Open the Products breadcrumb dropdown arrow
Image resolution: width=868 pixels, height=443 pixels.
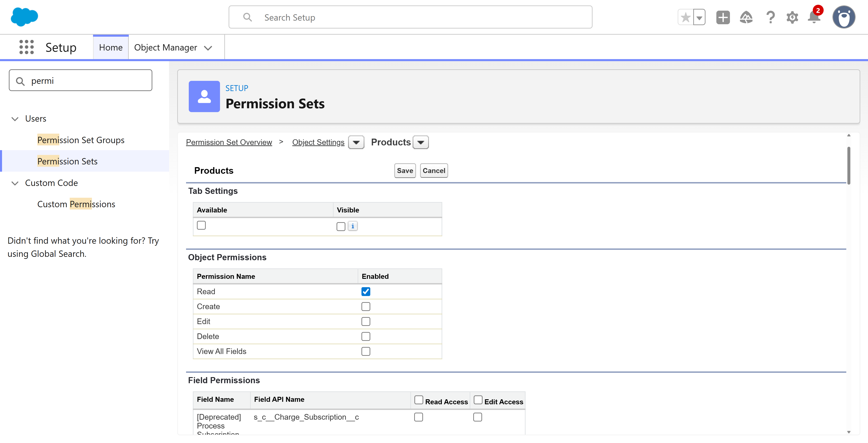pos(420,142)
